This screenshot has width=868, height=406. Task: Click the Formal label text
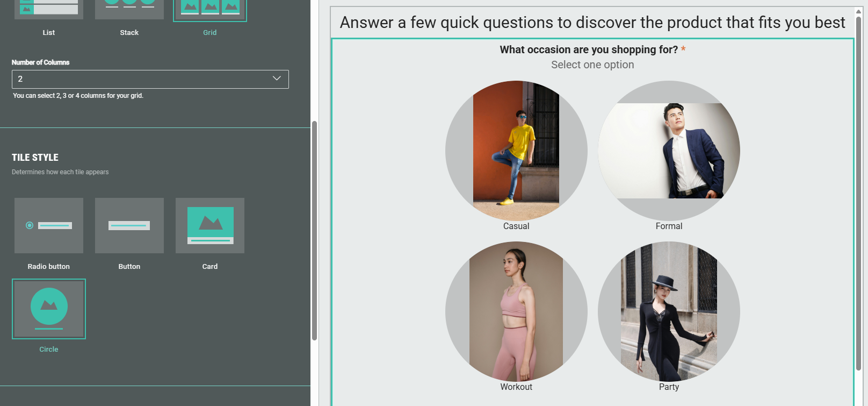[x=669, y=226]
